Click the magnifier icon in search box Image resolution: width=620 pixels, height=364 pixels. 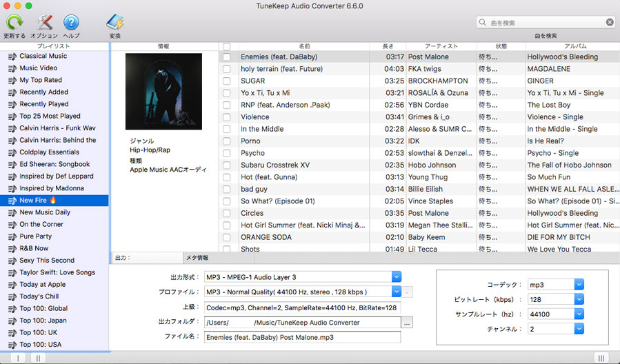(482, 22)
